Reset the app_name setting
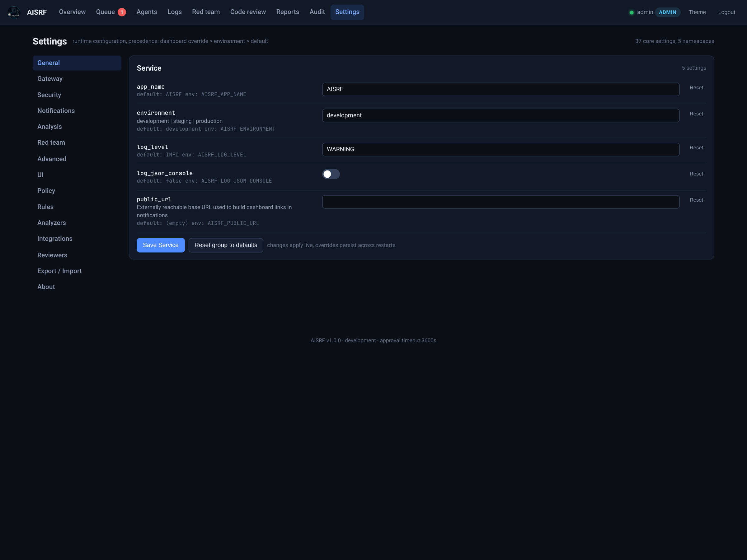 pos(696,88)
